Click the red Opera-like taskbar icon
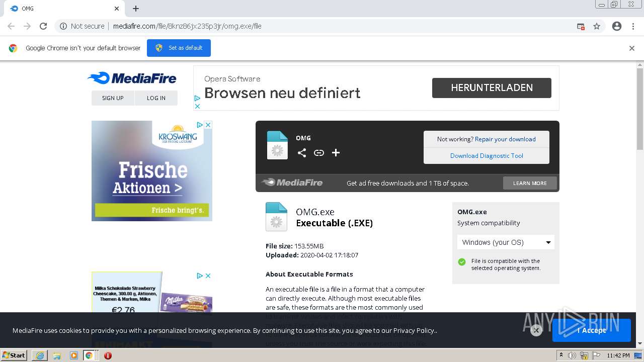Screen dimensions: 644x362 point(108,355)
